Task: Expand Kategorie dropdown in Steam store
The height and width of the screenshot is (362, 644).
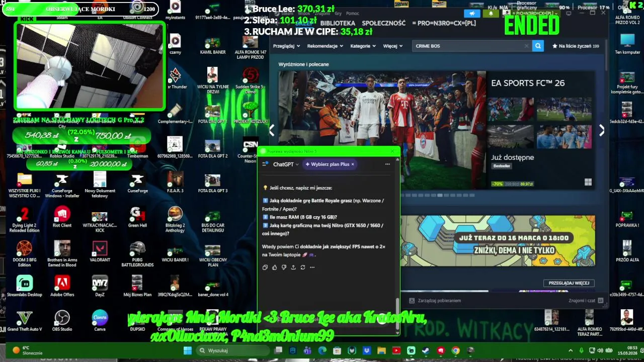Action: (x=363, y=46)
